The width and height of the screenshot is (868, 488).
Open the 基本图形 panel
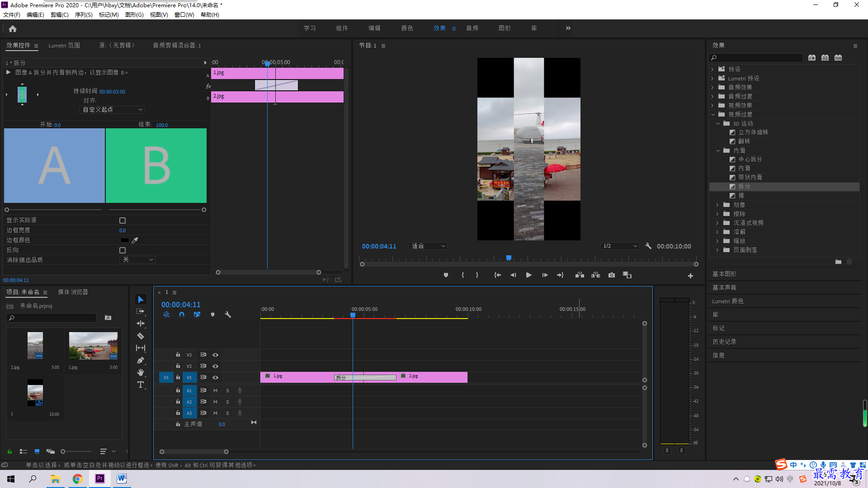[x=724, y=274]
